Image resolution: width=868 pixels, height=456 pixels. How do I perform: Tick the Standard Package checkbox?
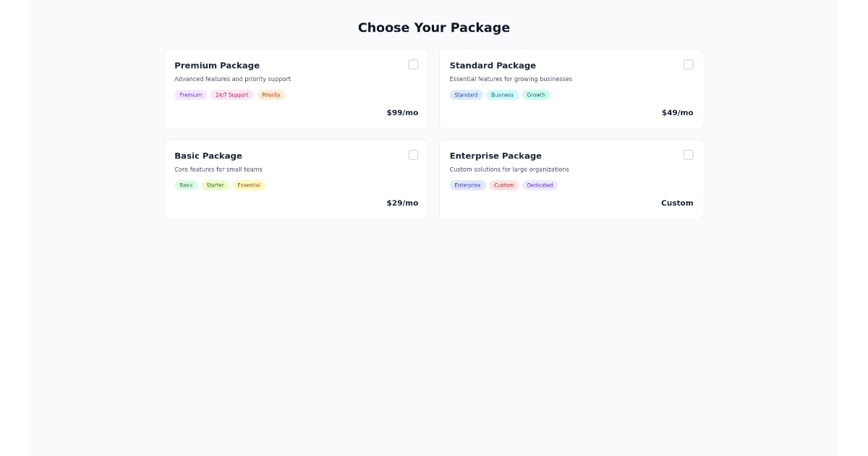[688, 64]
